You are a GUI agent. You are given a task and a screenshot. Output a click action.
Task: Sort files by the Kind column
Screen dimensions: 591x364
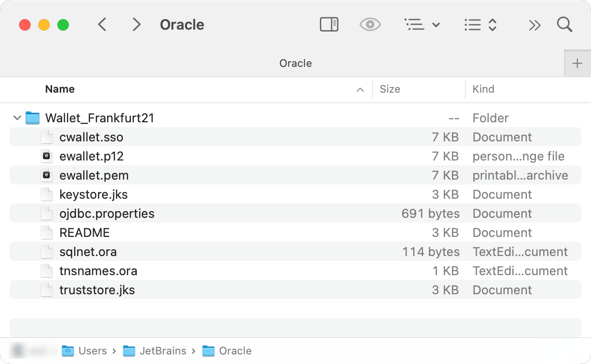click(x=483, y=89)
